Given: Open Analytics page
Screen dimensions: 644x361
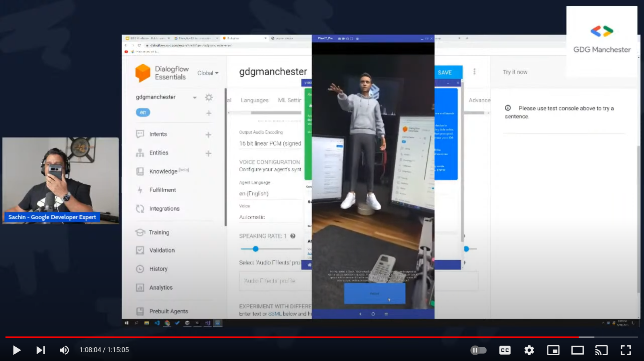Looking at the screenshot, I should pyautogui.click(x=161, y=288).
